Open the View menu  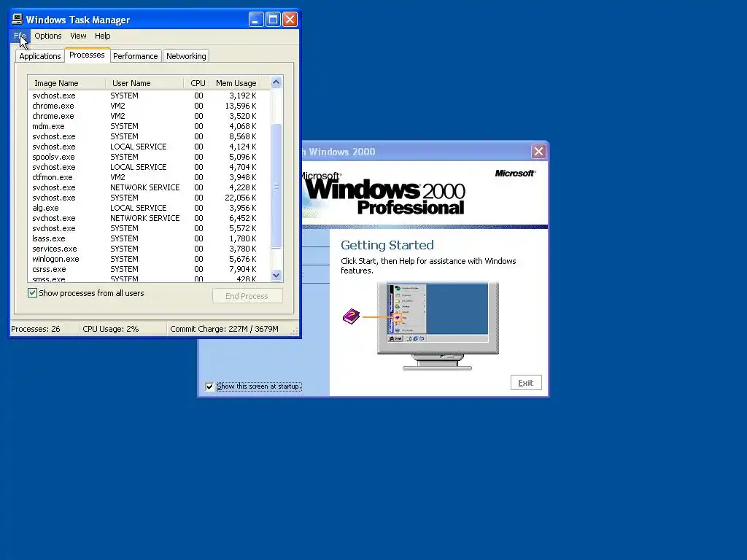click(x=78, y=36)
